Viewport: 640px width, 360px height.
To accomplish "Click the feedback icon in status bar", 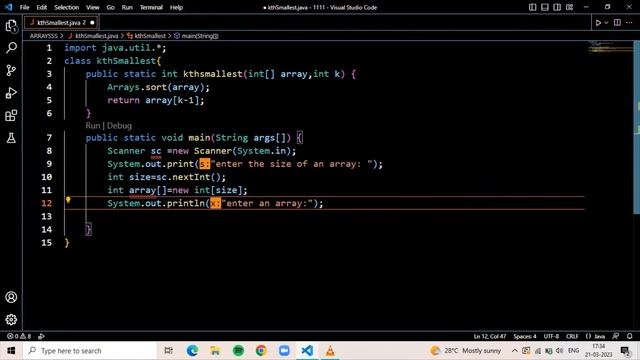I will coord(616,336).
